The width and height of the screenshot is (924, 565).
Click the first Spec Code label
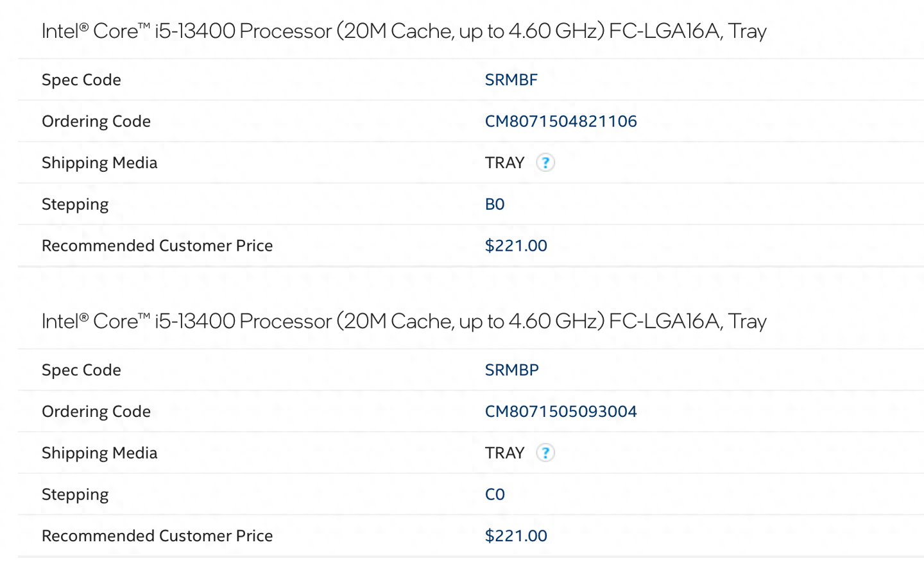(81, 80)
